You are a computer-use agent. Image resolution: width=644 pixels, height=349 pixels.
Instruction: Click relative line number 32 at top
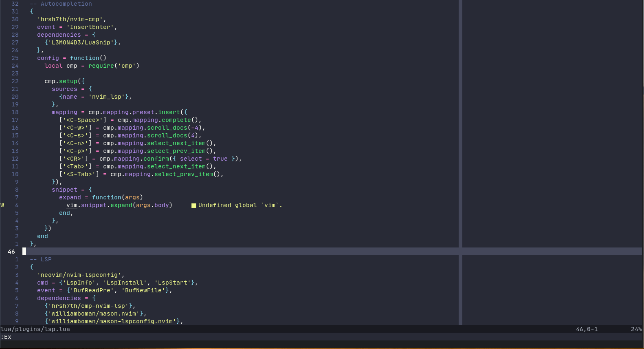coord(15,4)
